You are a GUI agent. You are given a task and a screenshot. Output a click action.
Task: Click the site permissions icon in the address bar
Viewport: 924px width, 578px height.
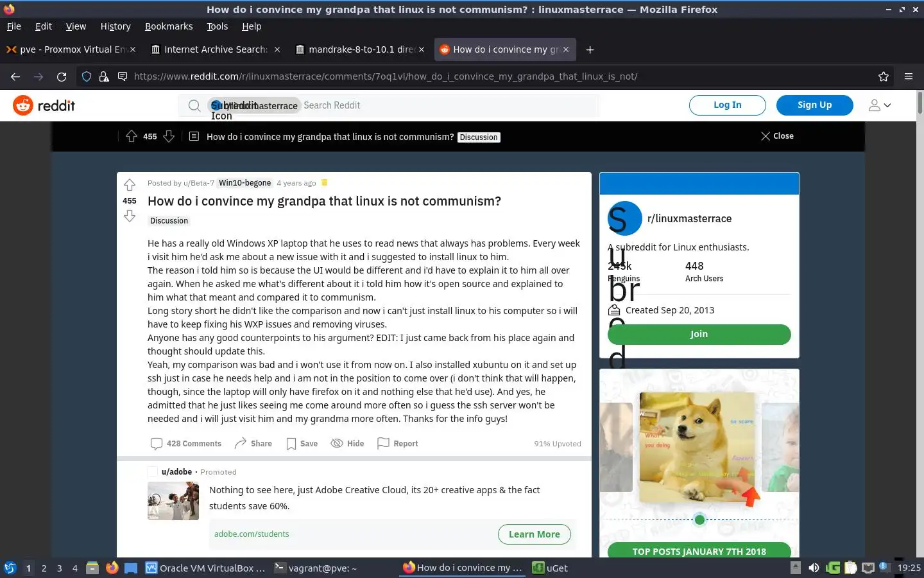tap(123, 76)
